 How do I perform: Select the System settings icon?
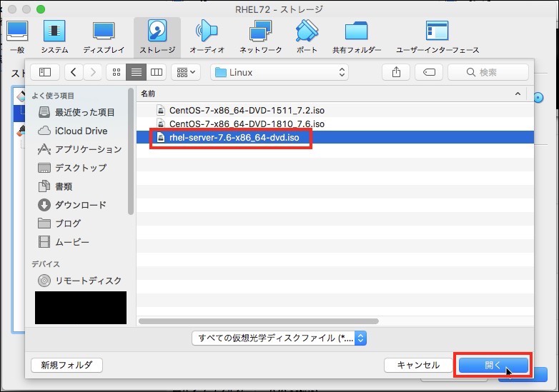[x=54, y=36]
